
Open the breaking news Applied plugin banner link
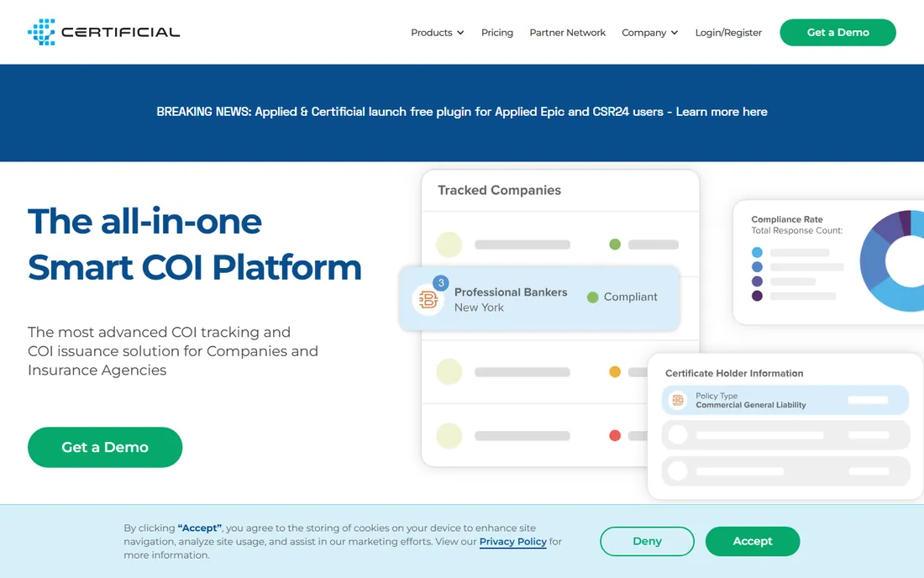pyautogui.click(x=462, y=112)
